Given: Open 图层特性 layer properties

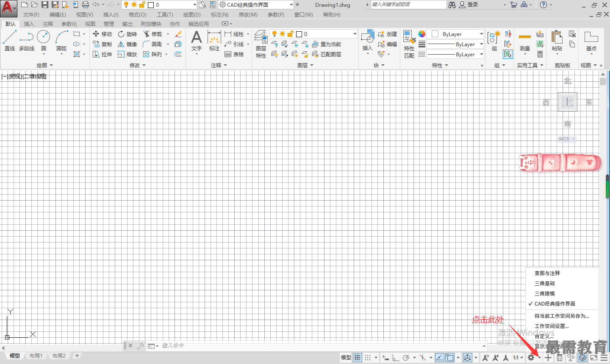Looking at the screenshot, I should point(261,44).
